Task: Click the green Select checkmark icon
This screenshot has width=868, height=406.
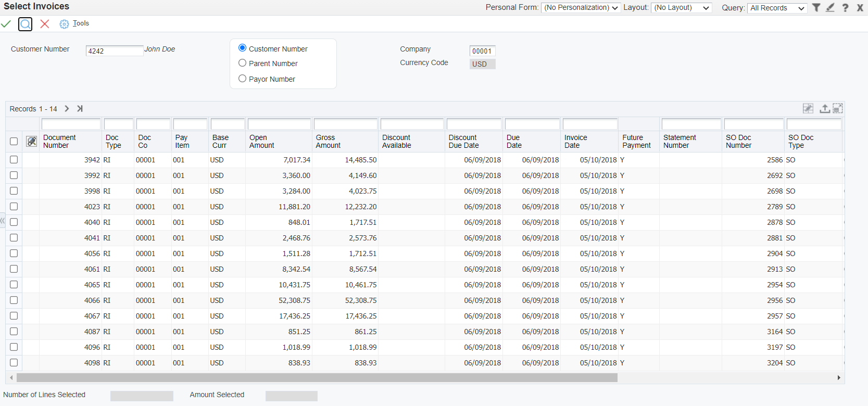Action: pyautogui.click(x=6, y=24)
